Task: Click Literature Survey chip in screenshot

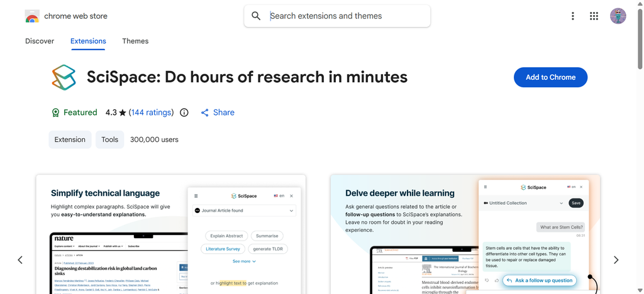Action: 223,249
